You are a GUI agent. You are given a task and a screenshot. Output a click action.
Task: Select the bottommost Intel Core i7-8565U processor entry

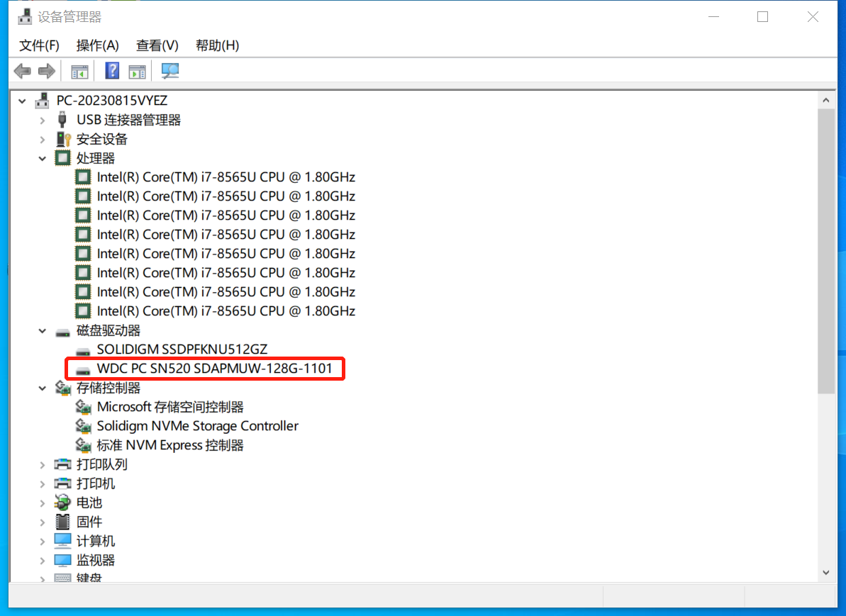point(226,310)
